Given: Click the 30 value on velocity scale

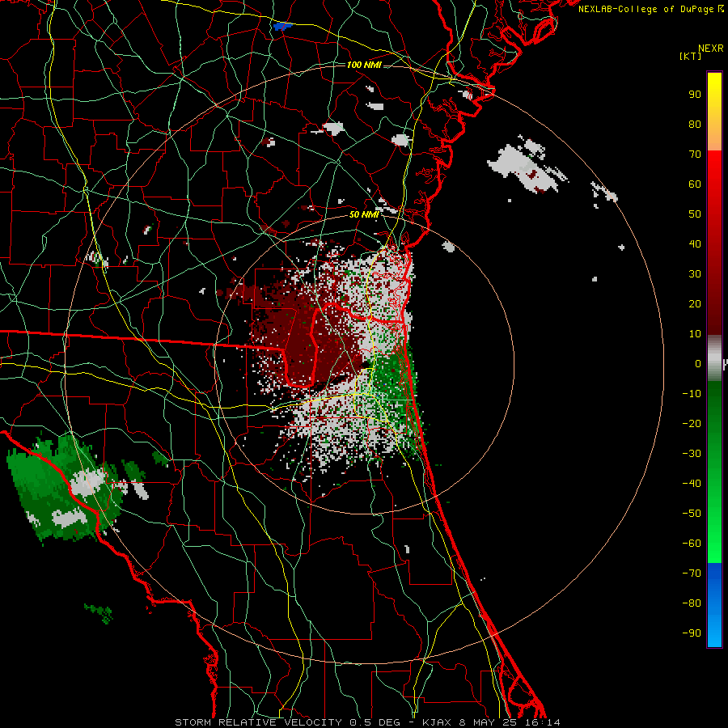Looking at the screenshot, I should coord(695,274).
